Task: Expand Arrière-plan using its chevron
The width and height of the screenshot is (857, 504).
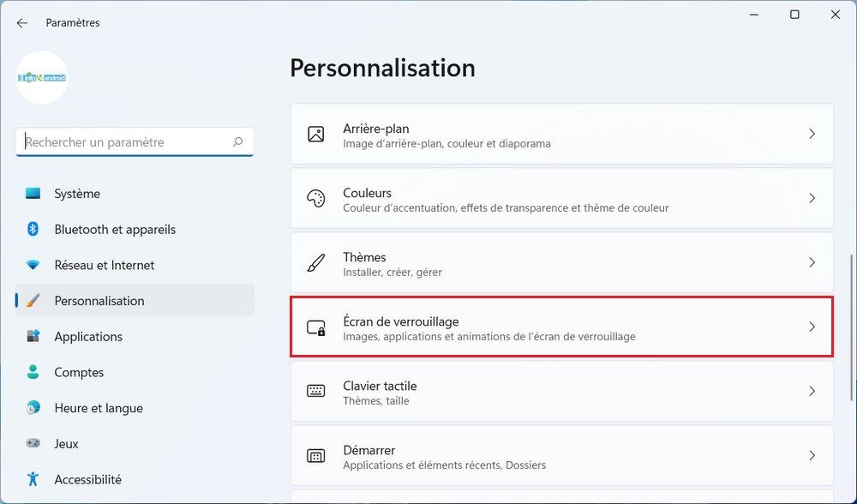Action: pyautogui.click(x=812, y=135)
